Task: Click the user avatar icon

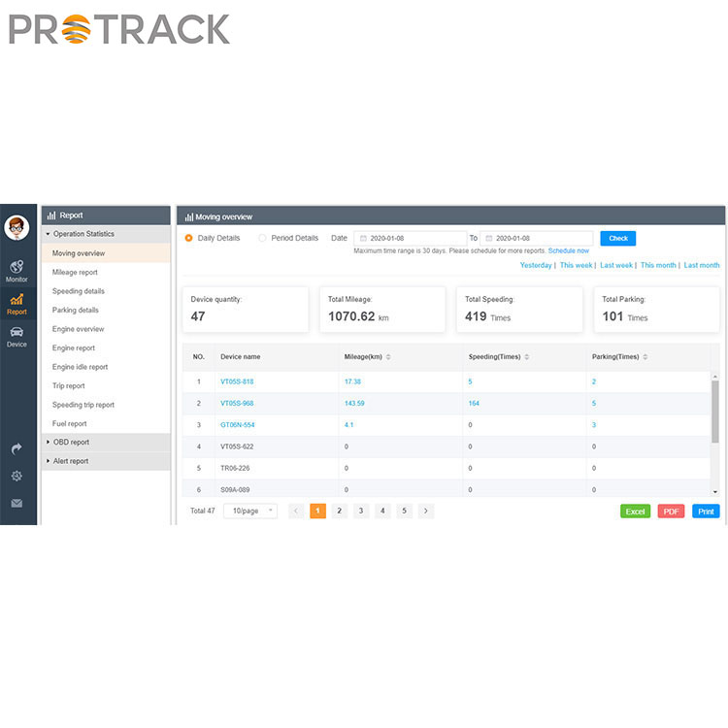Action: 17,227
